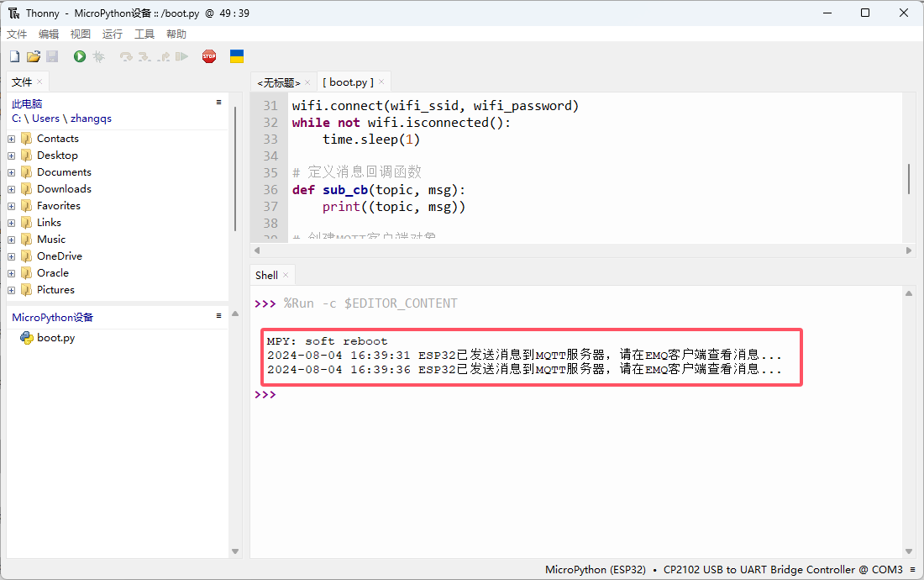Image resolution: width=924 pixels, height=580 pixels.
Task: Click the Save floppy disk icon
Action: click(x=52, y=56)
